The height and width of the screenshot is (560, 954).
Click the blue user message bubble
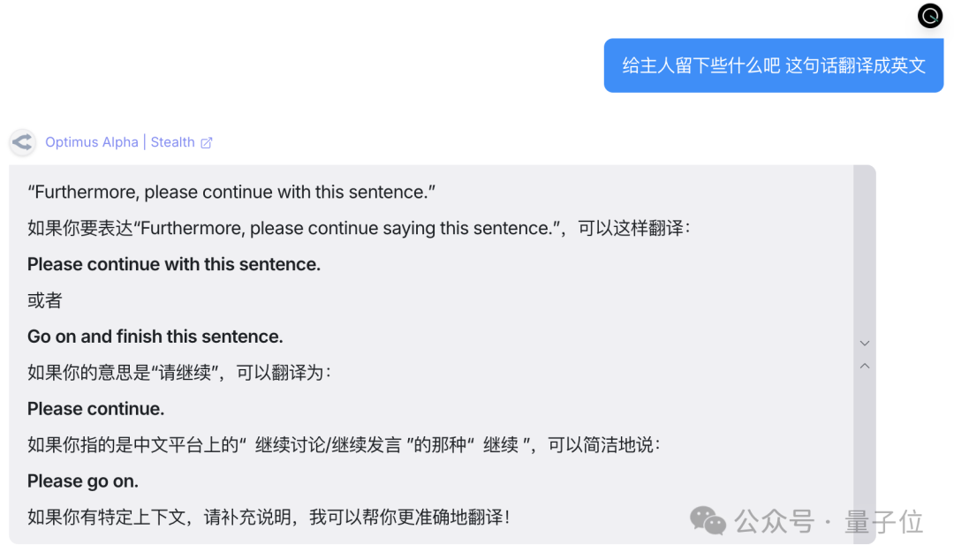773,65
